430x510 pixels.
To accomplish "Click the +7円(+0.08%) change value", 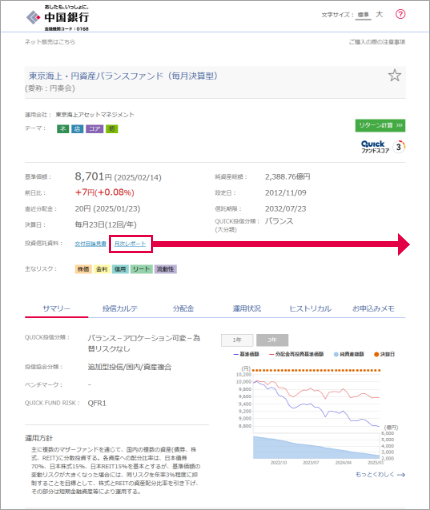I will tap(105, 192).
